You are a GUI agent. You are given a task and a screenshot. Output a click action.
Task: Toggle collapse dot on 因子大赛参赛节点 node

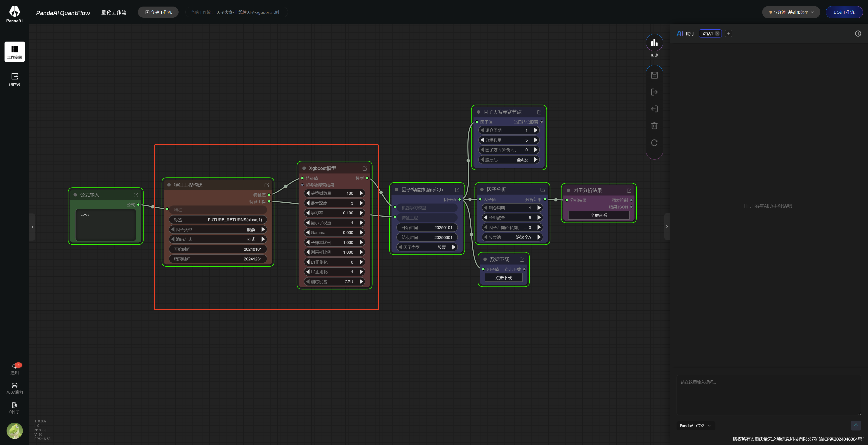point(479,112)
